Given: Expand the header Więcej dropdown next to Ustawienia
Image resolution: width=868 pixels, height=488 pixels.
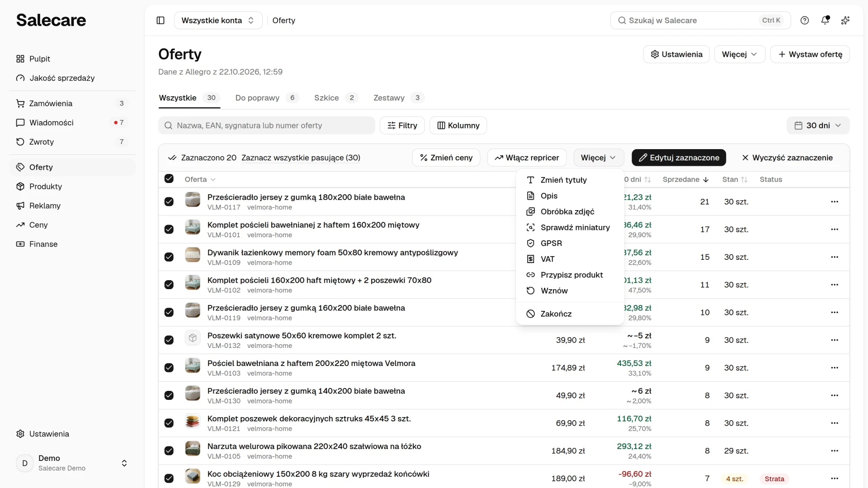Looking at the screenshot, I should tap(740, 54).
